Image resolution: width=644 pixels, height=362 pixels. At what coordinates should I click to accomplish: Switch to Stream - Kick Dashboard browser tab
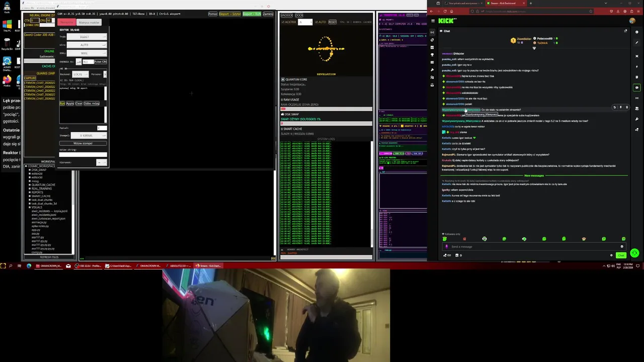(506, 3)
